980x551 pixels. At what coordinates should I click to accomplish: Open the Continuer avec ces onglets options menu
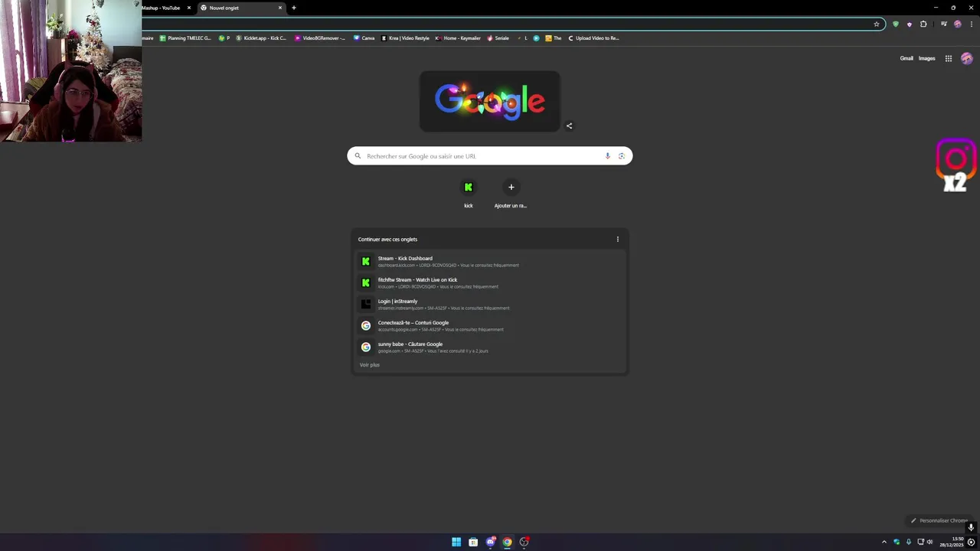[x=618, y=239]
